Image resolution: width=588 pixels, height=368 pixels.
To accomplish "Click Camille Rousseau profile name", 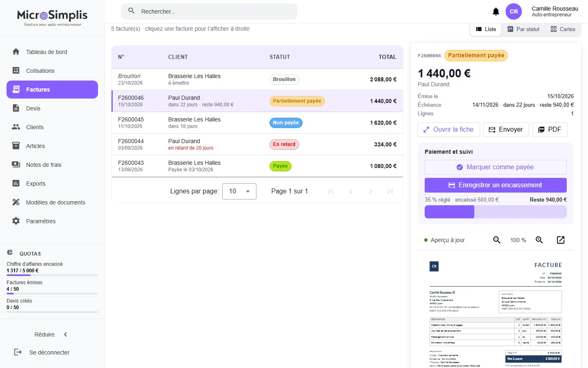I will (555, 9).
